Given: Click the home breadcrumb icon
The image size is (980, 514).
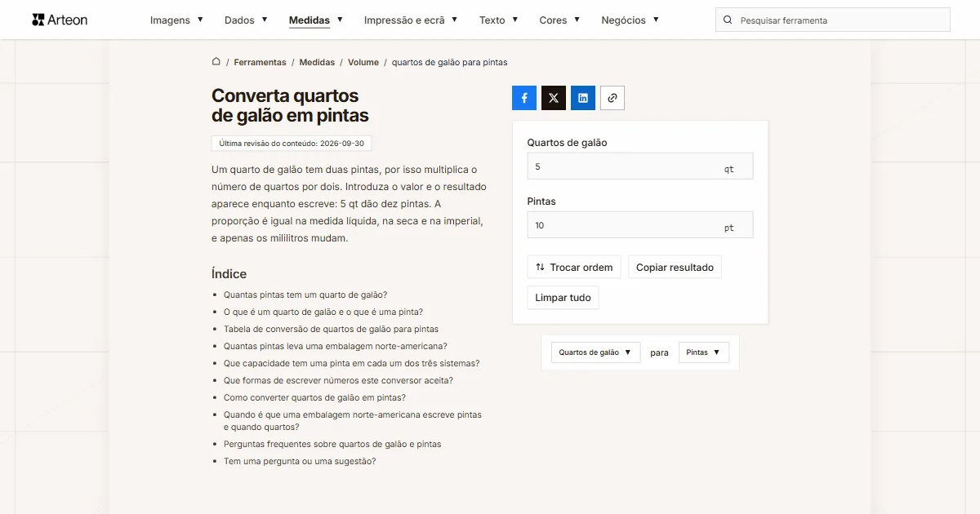Looking at the screenshot, I should coord(216,62).
